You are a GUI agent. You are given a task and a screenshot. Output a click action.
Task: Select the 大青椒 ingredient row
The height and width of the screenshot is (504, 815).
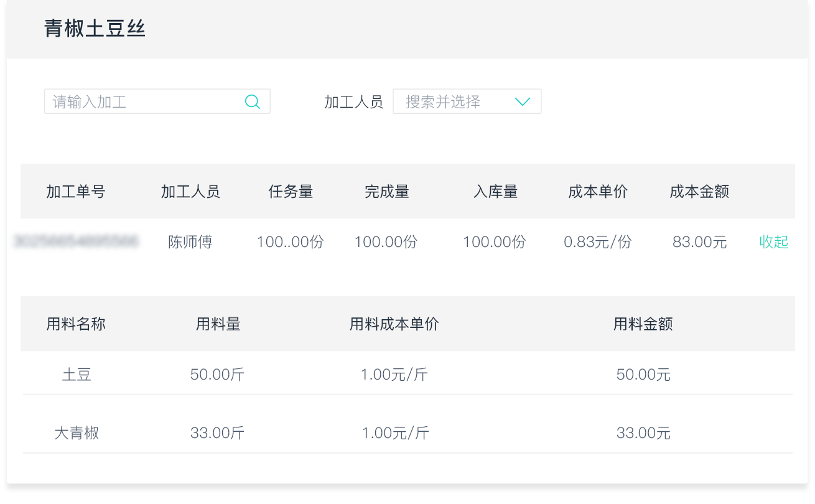coord(77,433)
